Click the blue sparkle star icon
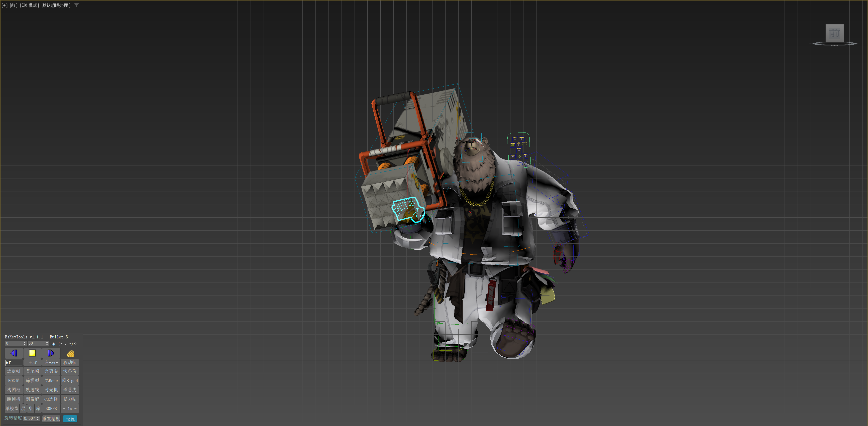The image size is (868, 426). [54, 344]
